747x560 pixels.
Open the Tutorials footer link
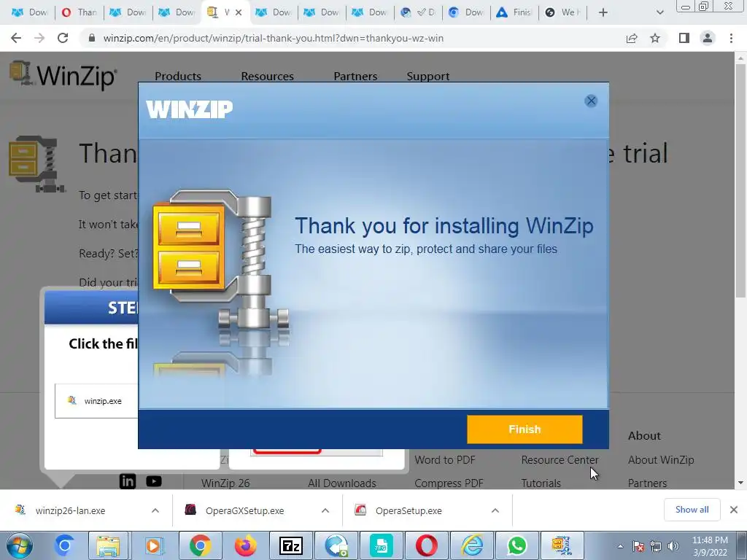pyautogui.click(x=541, y=483)
